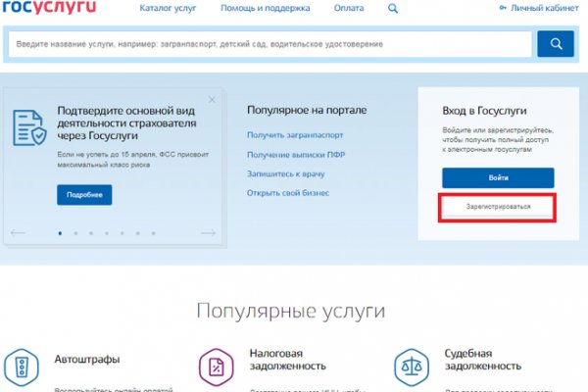Click the Подробнее button in the banner
Viewport: 588px width, 392px height.
pyautogui.click(x=84, y=194)
